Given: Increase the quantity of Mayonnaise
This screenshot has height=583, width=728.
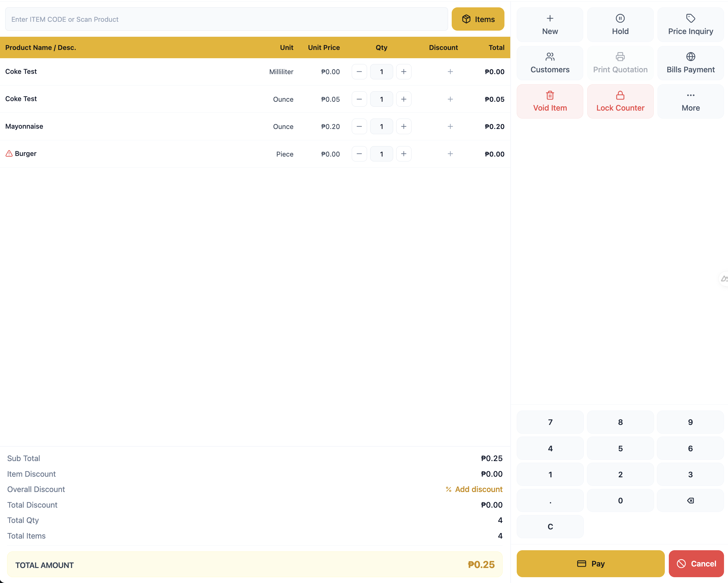Looking at the screenshot, I should pos(404,126).
